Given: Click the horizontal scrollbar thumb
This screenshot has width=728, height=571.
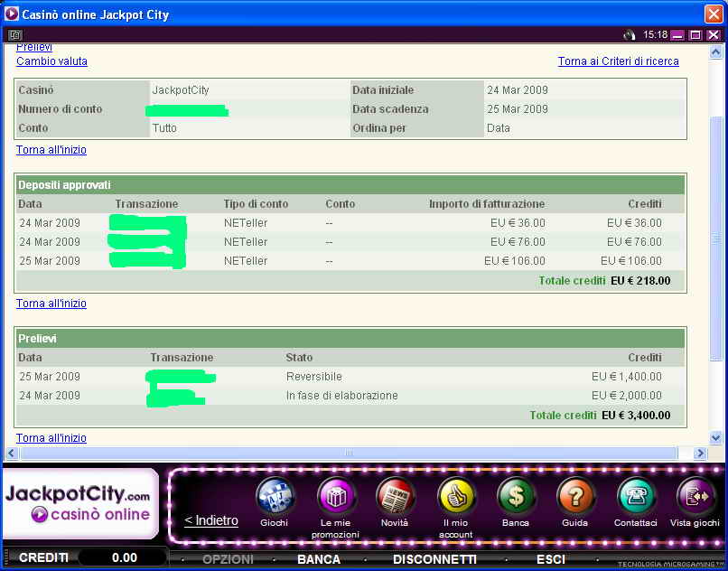Looking at the screenshot, I should [x=349, y=453].
